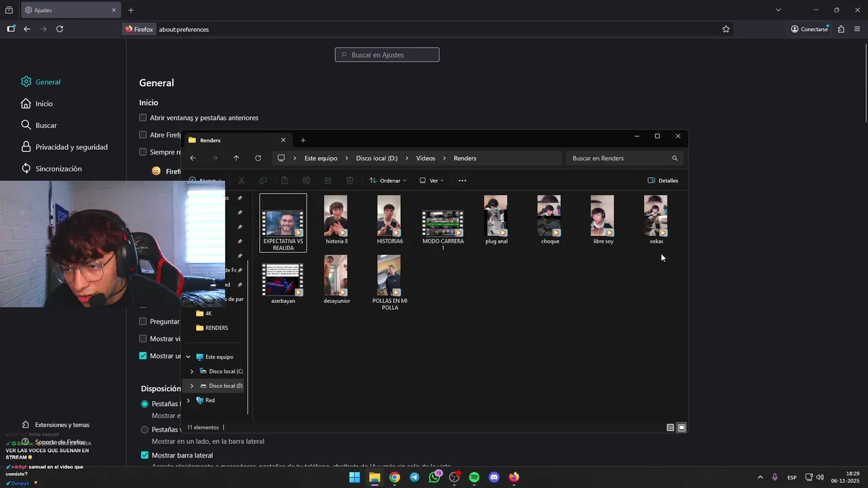This screenshot has width=868, height=488.
Task: Click 'Disco local (D:)' in address breadcrumb
Action: (377, 158)
